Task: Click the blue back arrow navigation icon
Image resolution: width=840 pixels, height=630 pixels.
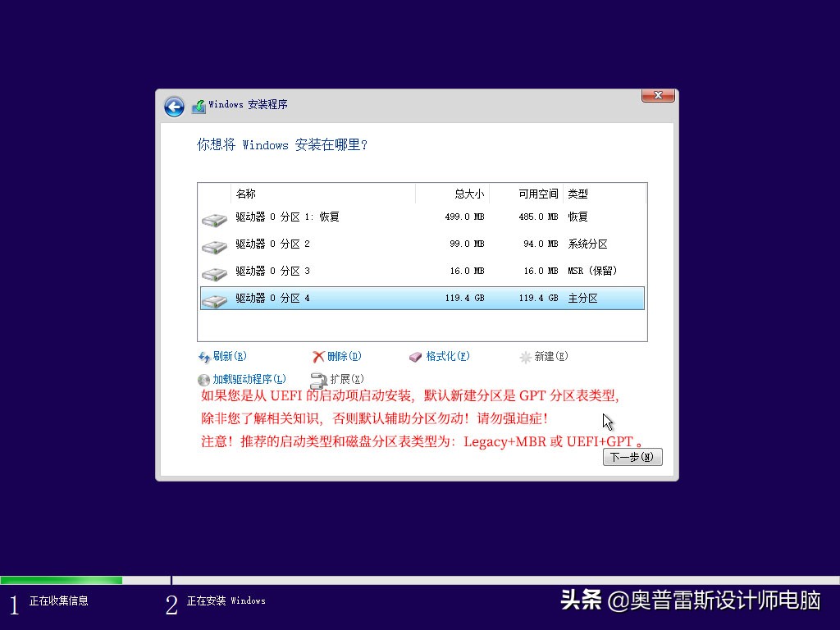Action: (x=174, y=107)
